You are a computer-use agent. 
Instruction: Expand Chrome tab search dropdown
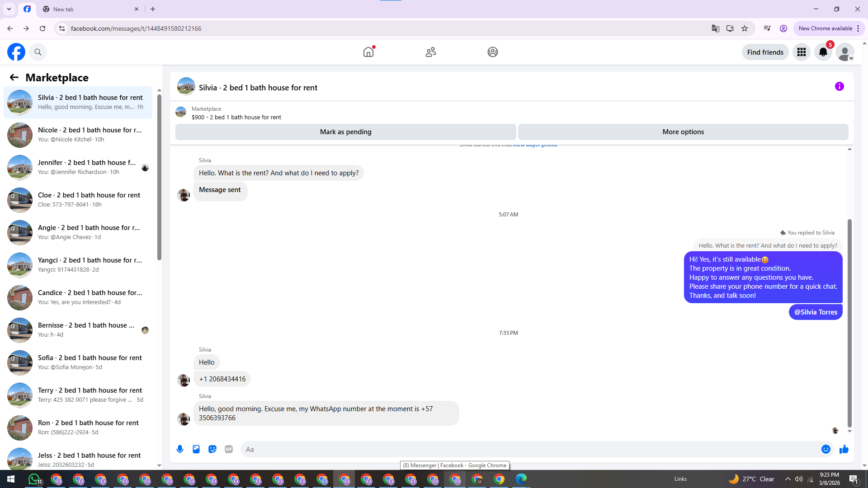coord(9,9)
